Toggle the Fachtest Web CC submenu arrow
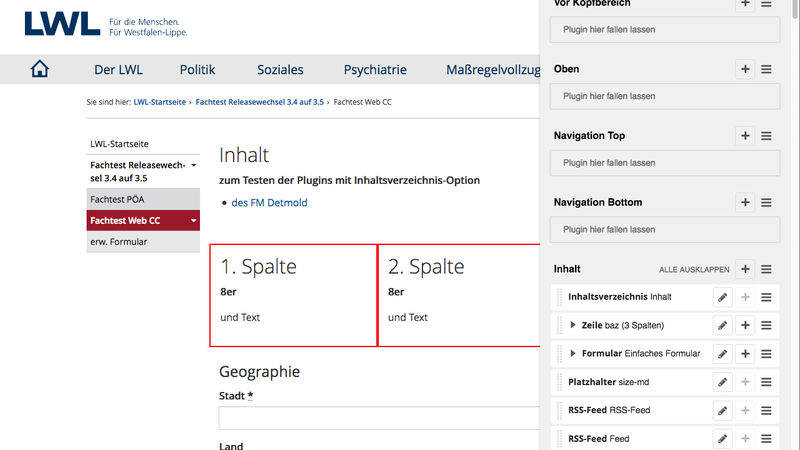Viewport: 800px width, 450px height. coord(194,220)
